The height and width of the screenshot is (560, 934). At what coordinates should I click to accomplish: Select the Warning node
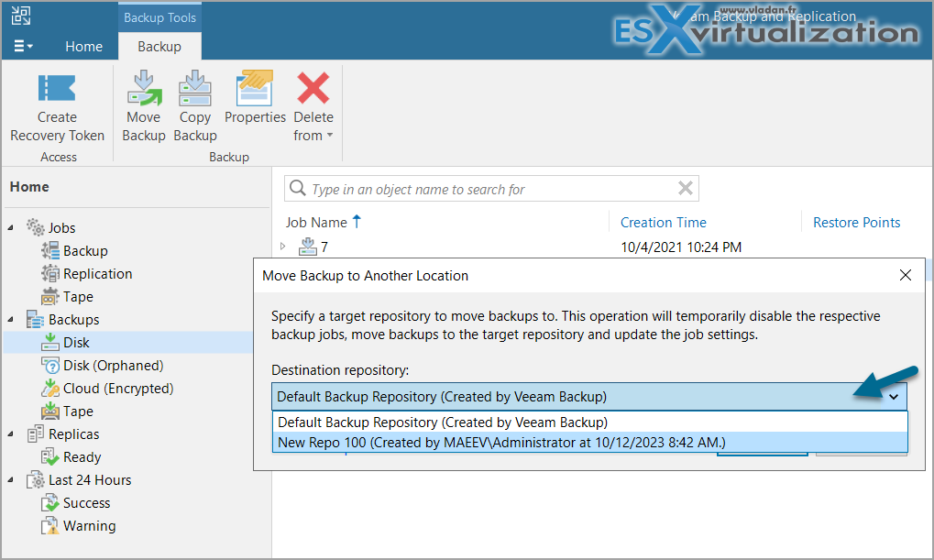[89, 525]
